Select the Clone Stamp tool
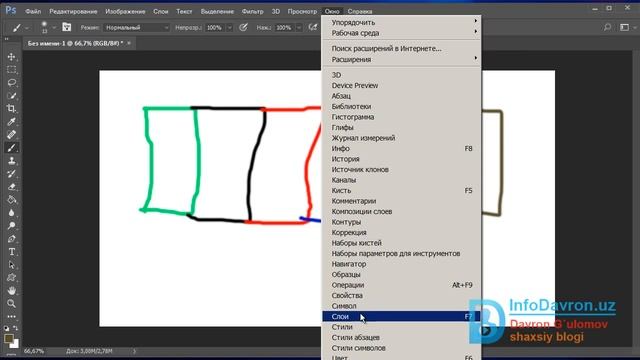This screenshot has height=360, width=640. click(11, 161)
